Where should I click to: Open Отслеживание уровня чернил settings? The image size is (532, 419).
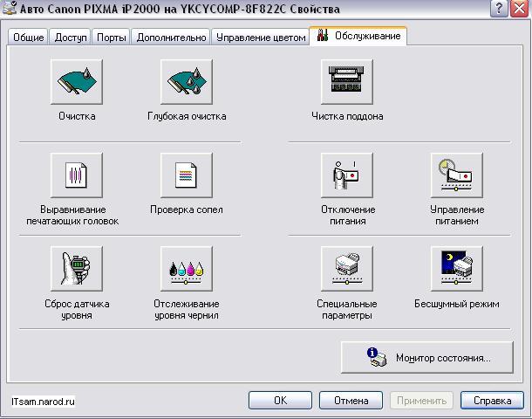(187, 269)
